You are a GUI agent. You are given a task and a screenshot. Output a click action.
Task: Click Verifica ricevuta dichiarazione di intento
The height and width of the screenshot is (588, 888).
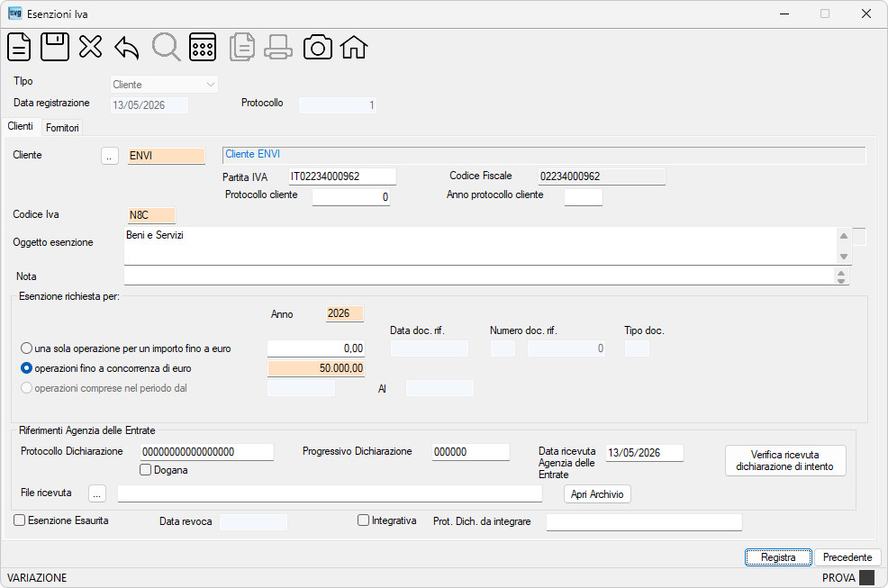tap(785, 460)
